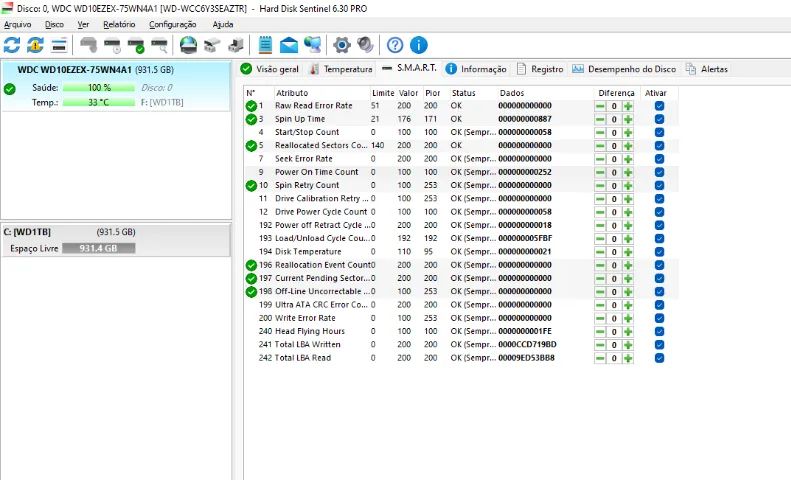
Task: Click the notepad report toolbar icon
Action: click(265, 45)
